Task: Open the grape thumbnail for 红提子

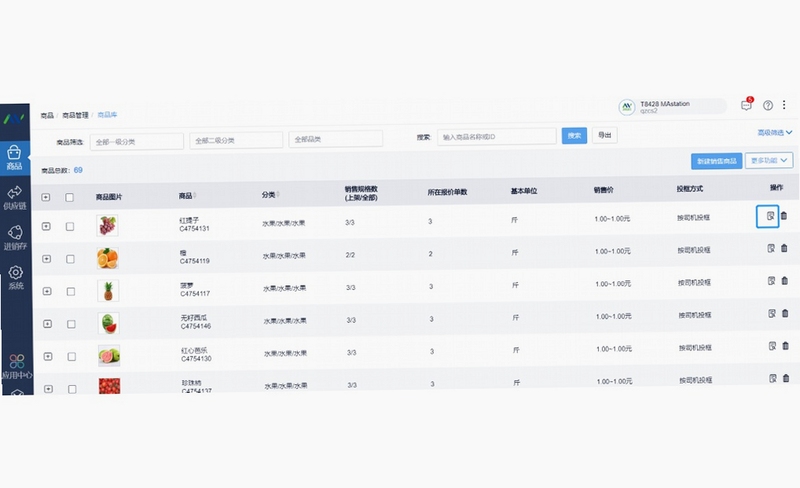Action: point(107,226)
